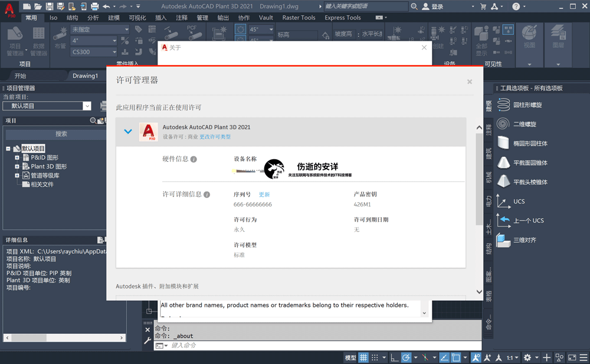Collapse the Autodesk AutoCAD Plant 3D 2021 license chevron
The height and width of the screenshot is (364, 590).
(128, 132)
